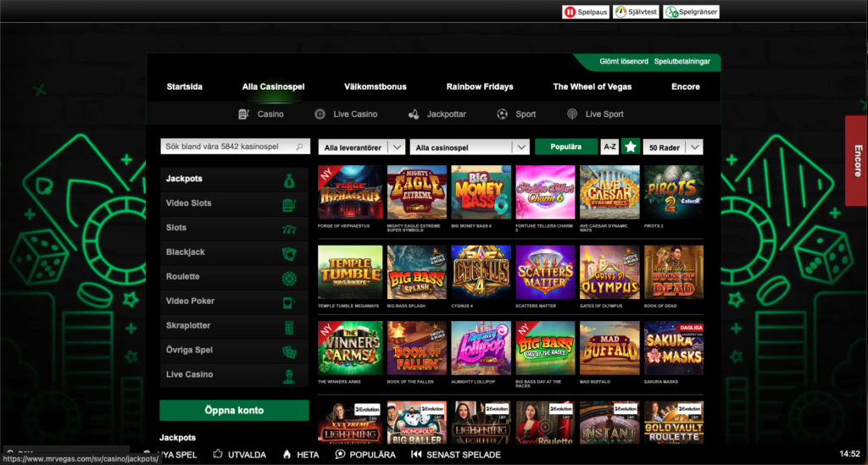
Task: Go to the Startsida tab
Action: pos(184,86)
